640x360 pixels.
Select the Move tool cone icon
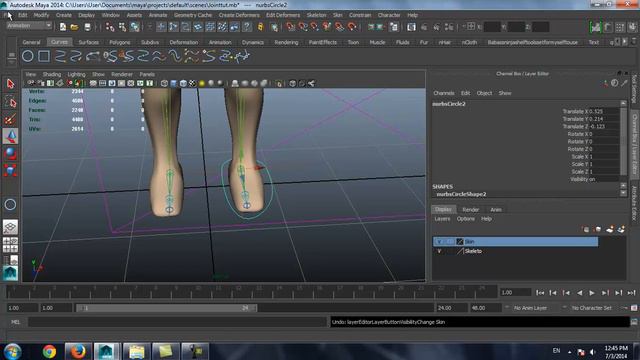coord(11,136)
